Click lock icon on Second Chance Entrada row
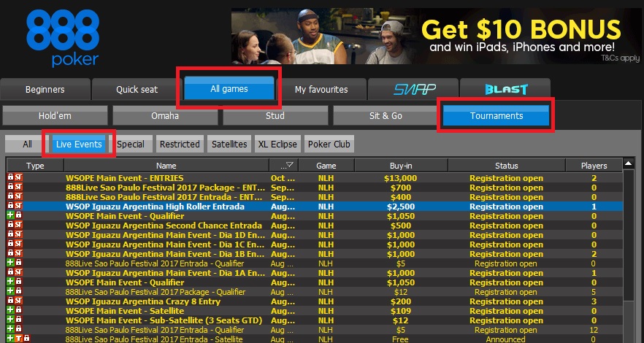644x343 pixels. [x=11, y=226]
